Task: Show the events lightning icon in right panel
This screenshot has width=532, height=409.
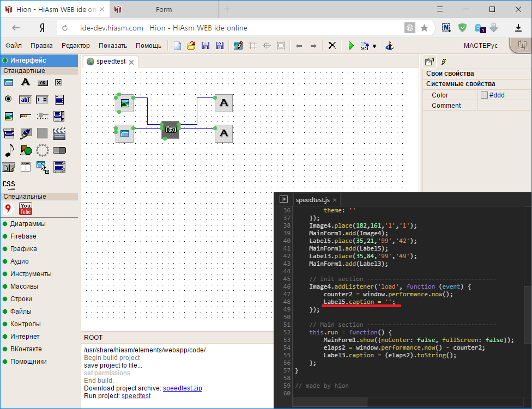Action: (444, 62)
